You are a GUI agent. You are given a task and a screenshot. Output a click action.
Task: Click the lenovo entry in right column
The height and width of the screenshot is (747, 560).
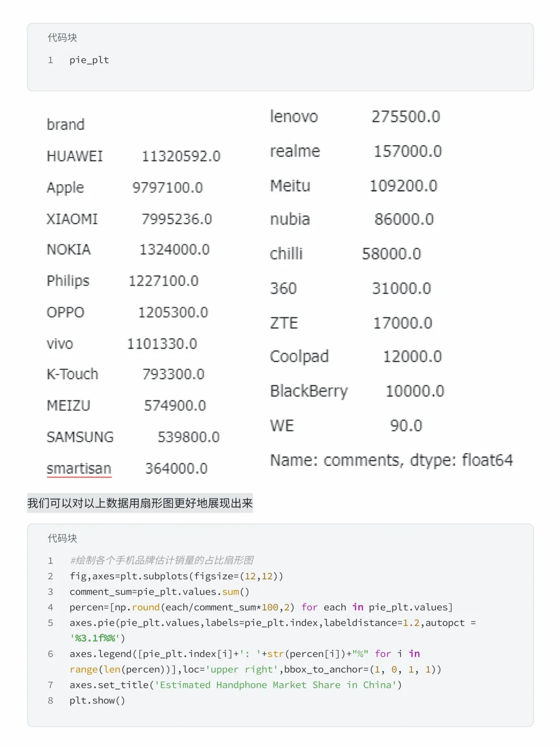(294, 117)
